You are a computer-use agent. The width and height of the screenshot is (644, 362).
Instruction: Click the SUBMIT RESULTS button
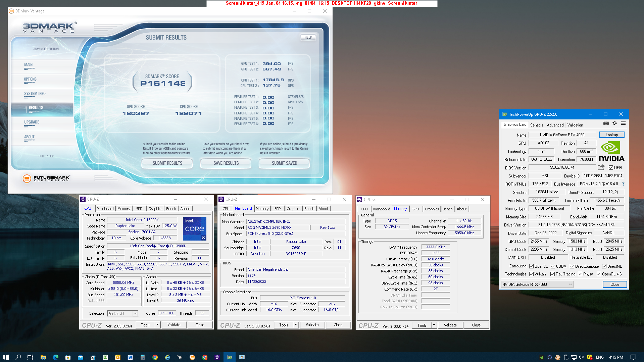[x=167, y=163]
